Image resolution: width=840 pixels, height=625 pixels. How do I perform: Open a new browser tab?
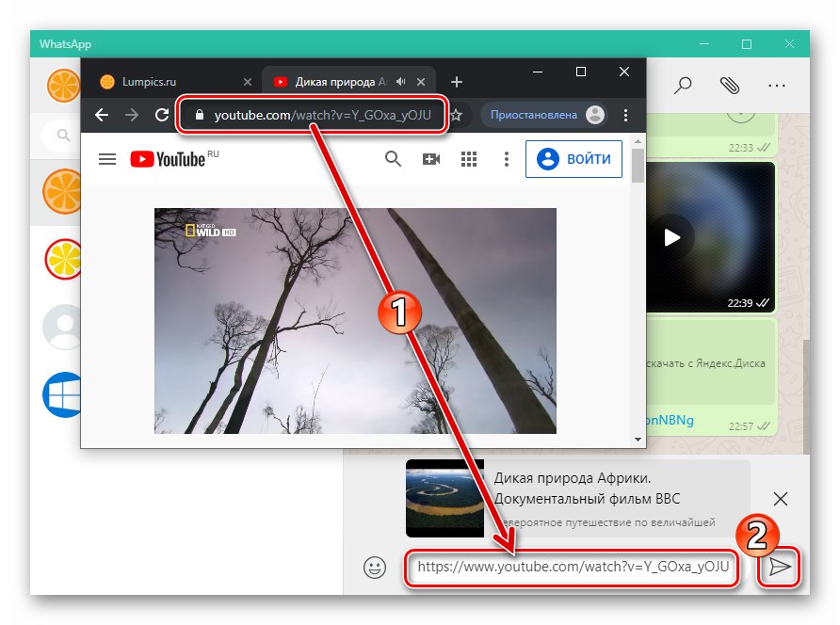pyautogui.click(x=457, y=82)
